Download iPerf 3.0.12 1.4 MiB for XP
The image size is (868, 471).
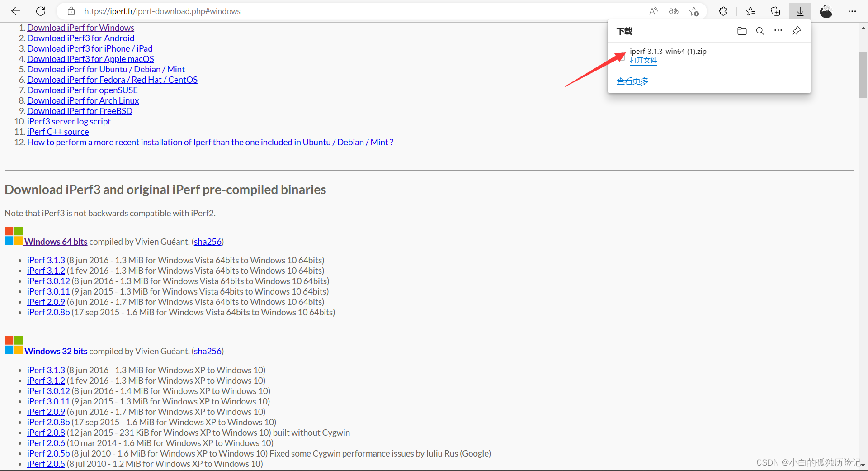tap(48, 391)
